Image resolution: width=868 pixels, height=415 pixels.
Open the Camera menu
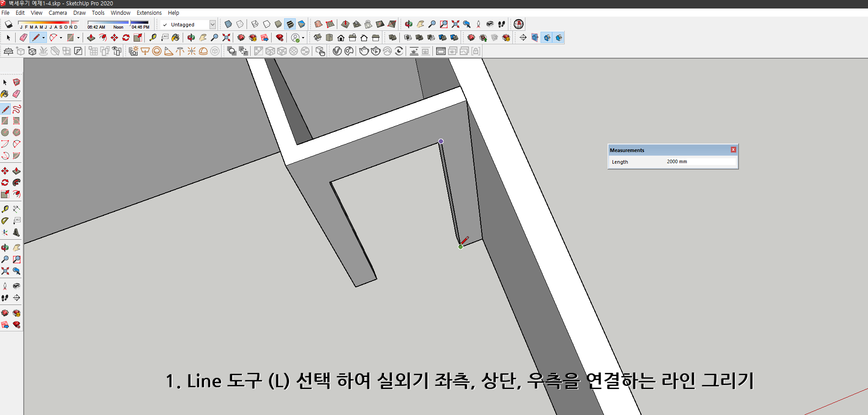(x=58, y=13)
